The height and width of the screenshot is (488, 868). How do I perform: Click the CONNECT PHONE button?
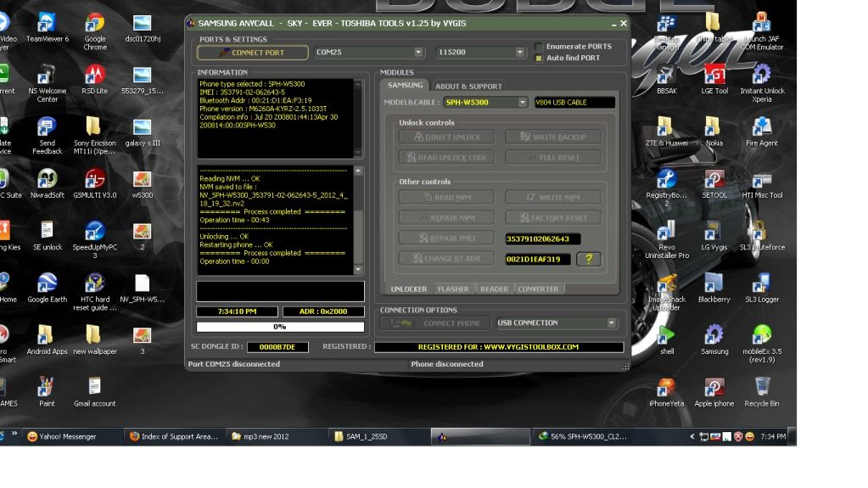point(435,323)
